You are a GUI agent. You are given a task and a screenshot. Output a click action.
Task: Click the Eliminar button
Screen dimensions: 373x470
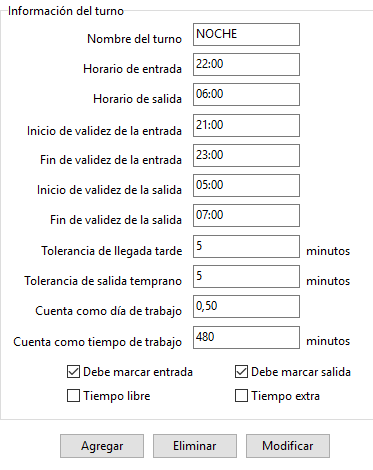[195, 446]
